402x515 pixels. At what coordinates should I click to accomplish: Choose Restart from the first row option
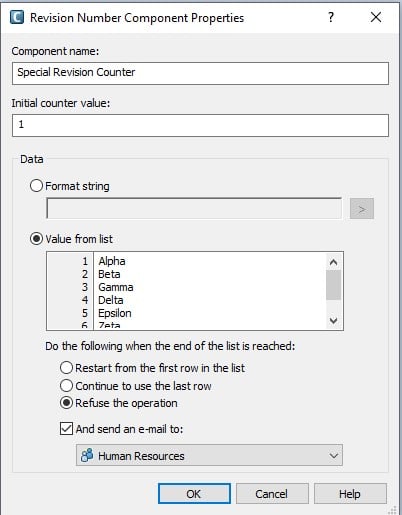coord(66,368)
